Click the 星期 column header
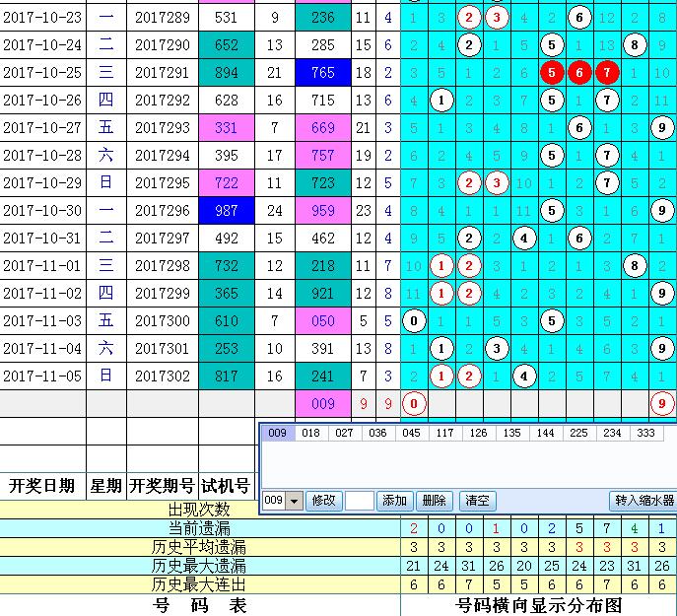This screenshot has height=616, width=677. coord(106,486)
